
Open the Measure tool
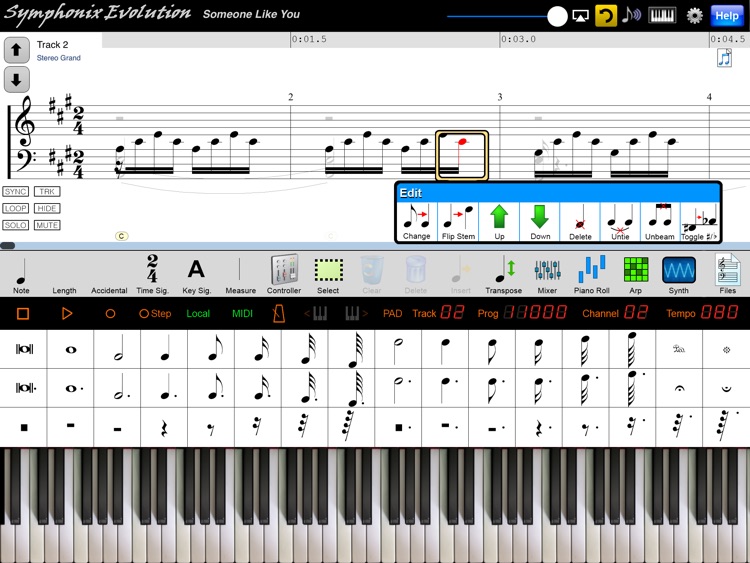tap(240, 275)
